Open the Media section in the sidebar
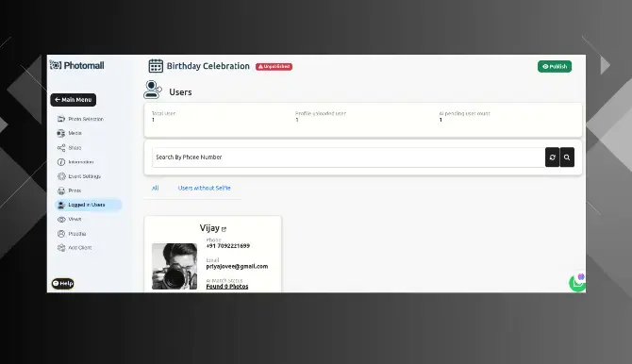The width and height of the screenshot is (632, 364). coord(70,133)
